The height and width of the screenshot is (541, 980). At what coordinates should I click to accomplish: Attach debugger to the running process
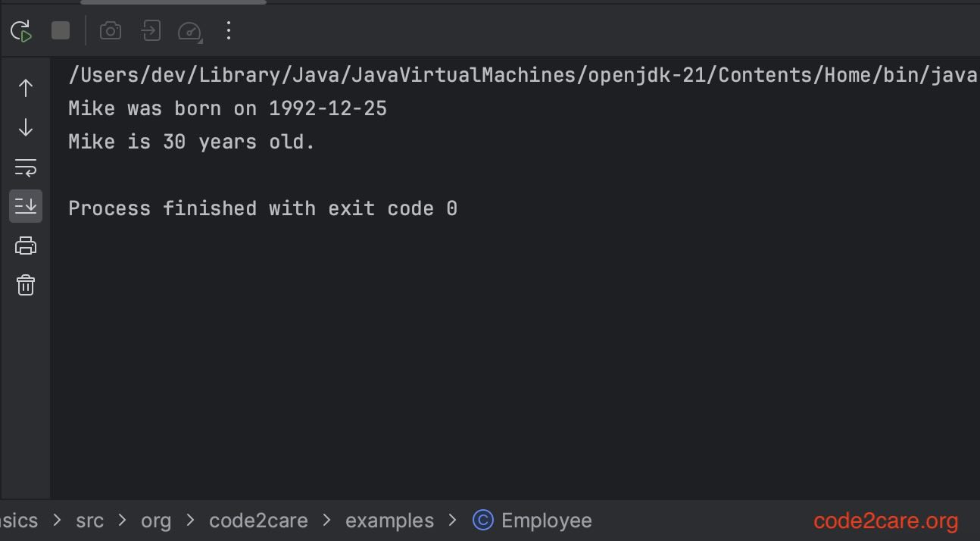click(150, 30)
